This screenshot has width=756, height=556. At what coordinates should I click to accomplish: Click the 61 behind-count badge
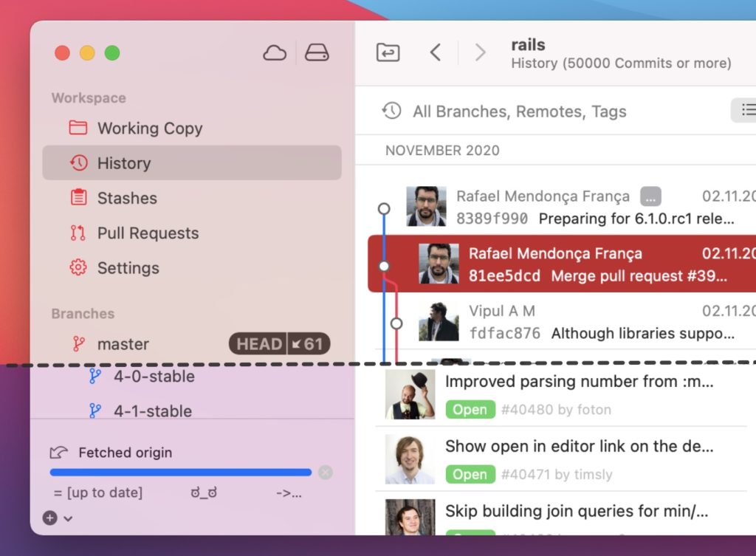(x=309, y=344)
